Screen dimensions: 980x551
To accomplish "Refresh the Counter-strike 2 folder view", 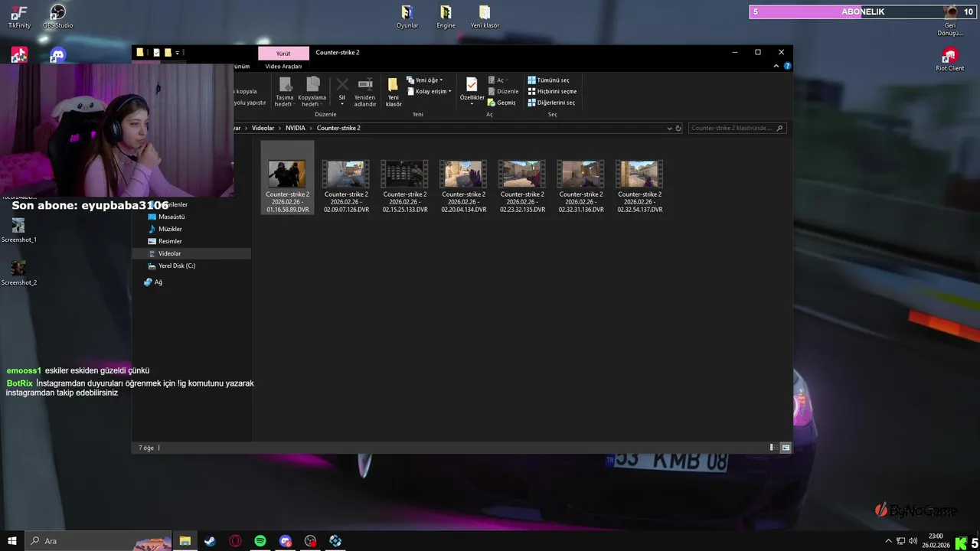I will [x=678, y=129].
